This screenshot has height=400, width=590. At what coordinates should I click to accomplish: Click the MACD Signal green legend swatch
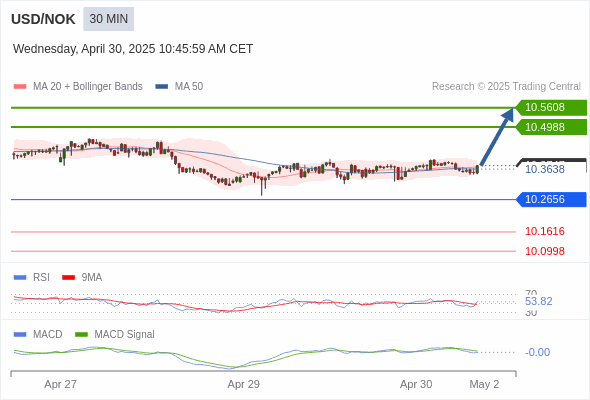pyautogui.click(x=81, y=335)
